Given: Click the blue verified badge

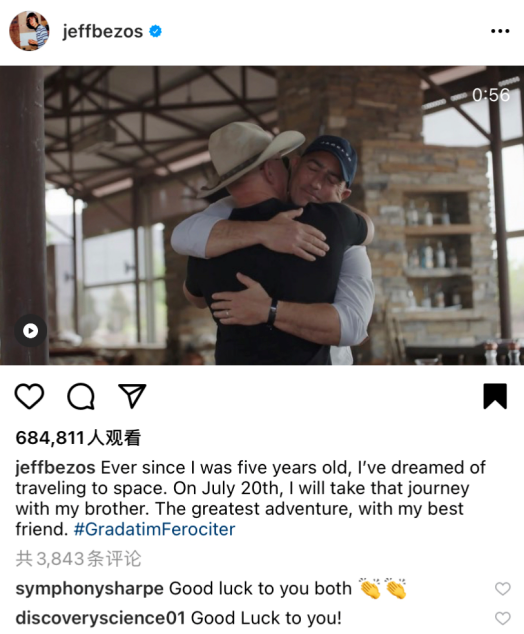Looking at the screenshot, I should click(x=156, y=31).
